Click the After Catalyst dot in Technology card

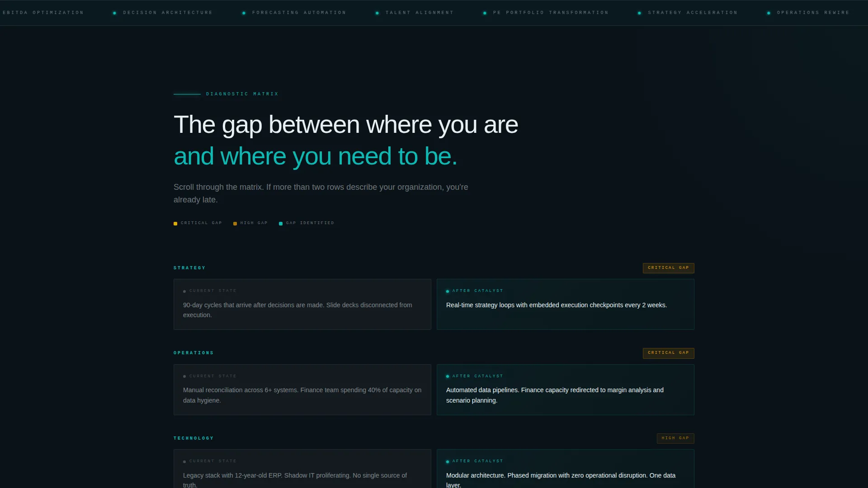(448, 462)
